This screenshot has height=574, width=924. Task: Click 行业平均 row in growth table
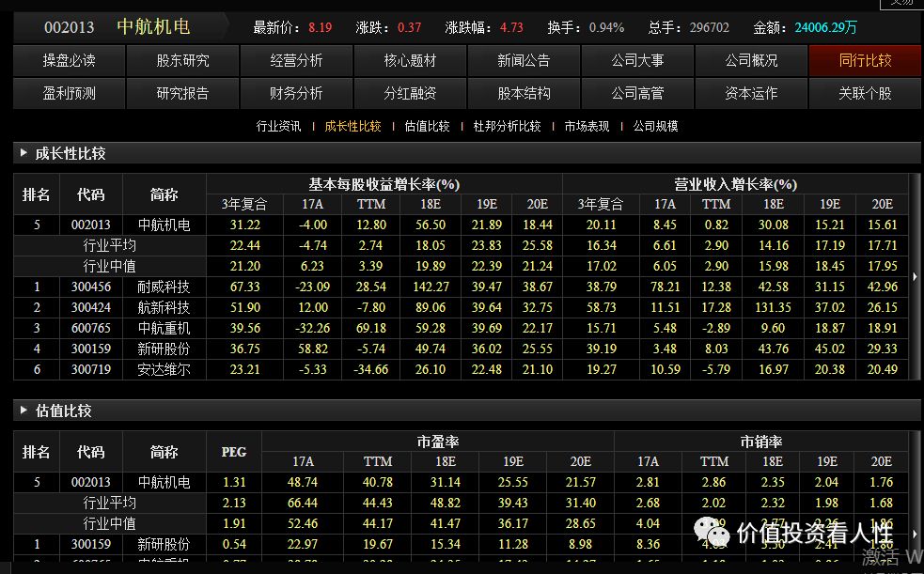pos(110,245)
